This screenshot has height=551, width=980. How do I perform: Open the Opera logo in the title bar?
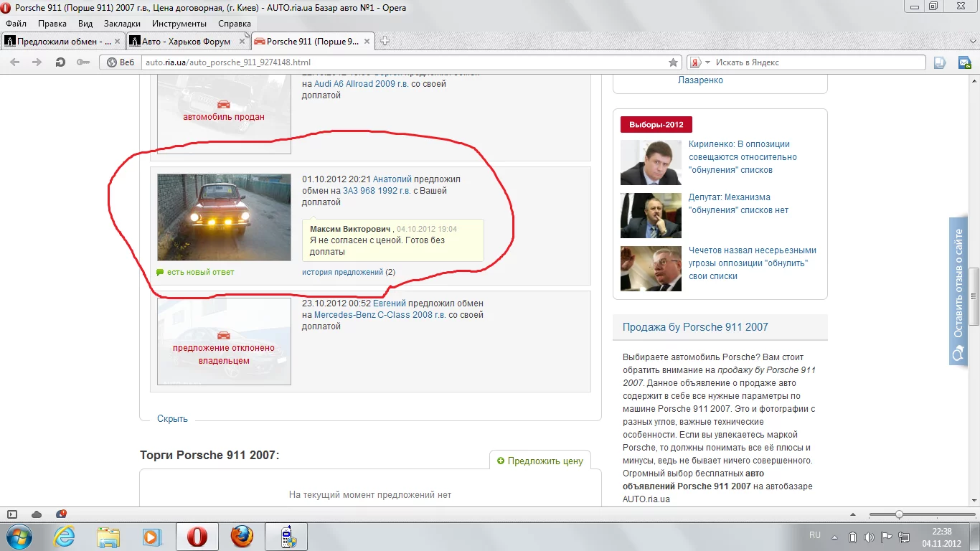pos(7,8)
